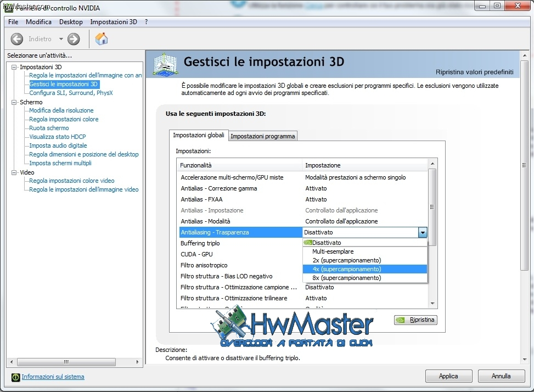Click settings list scroll-down arrow
Screen dimensions: 534x392
point(432,304)
